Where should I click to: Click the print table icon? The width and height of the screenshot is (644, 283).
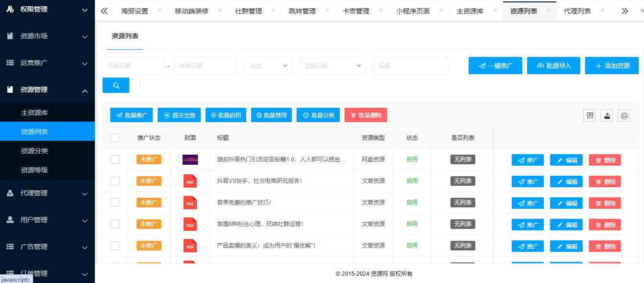(x=624, y=115)
